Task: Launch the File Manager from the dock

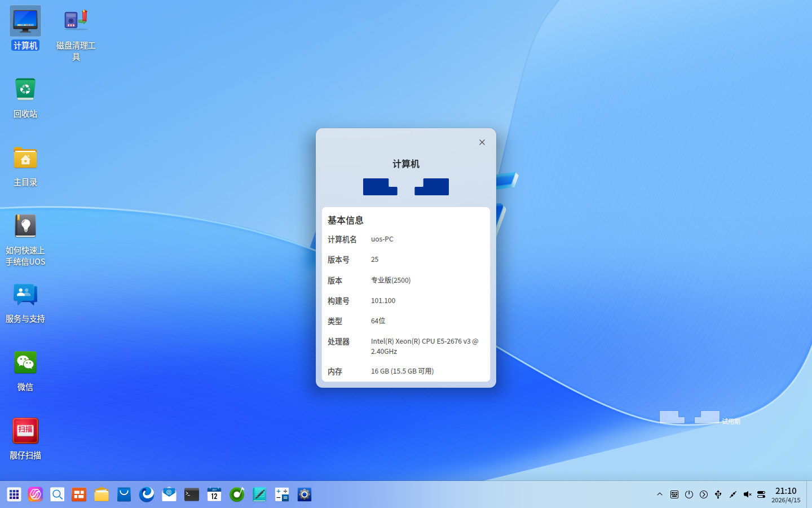Action: [x=101, y=494]
